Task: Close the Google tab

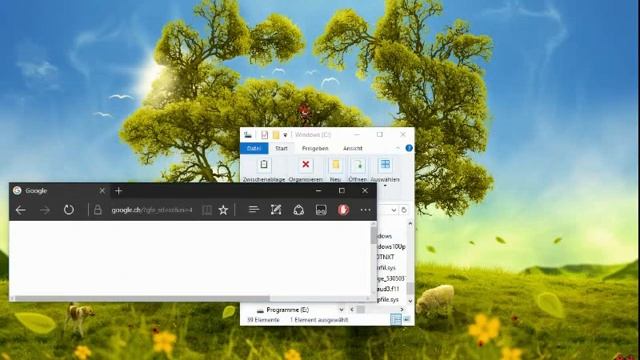Action: (102, 191)
